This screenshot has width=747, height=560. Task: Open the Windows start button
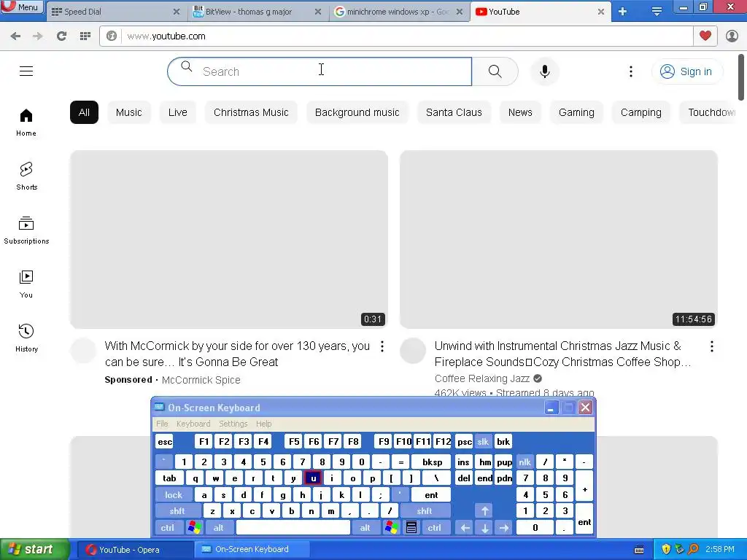click(34, 550)
